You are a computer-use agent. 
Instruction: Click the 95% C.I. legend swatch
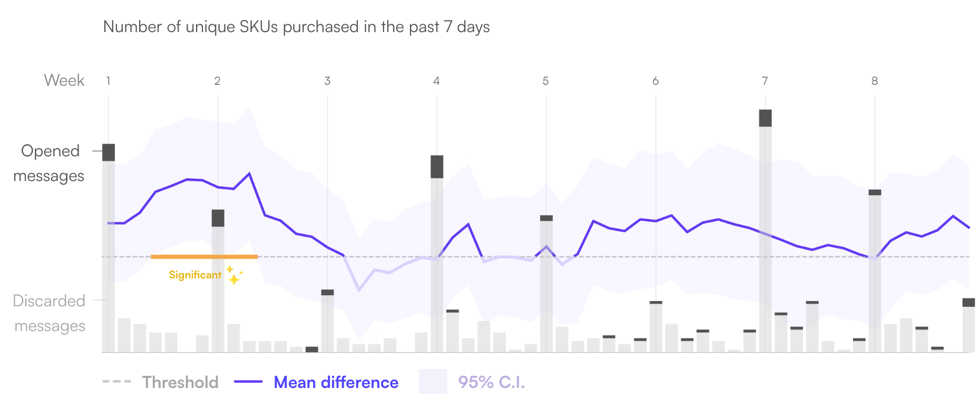[433, 382]
